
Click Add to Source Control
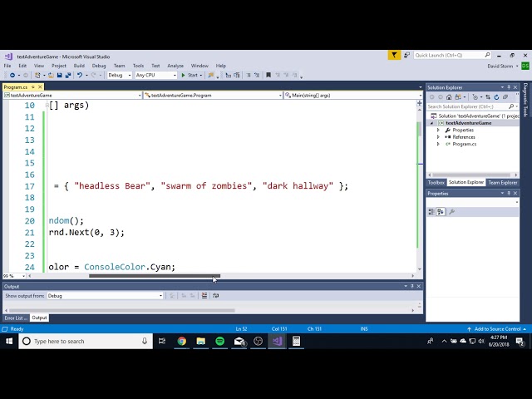(497, 329)
